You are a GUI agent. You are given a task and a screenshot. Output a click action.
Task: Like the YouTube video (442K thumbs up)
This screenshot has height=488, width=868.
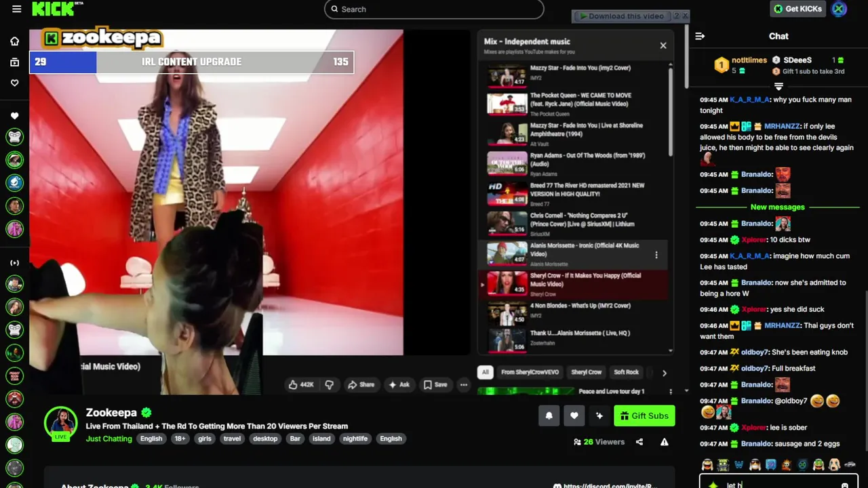[301, 384]
